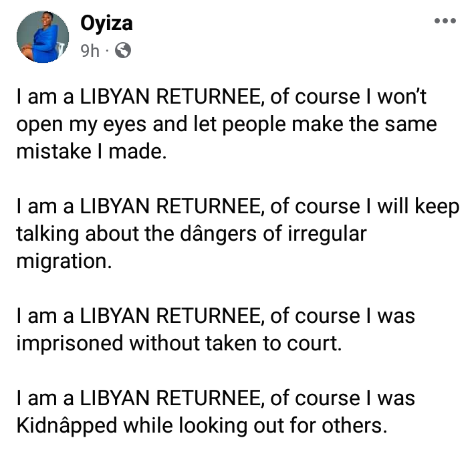The width and height of the screenshot is (476, 454).
Task: Open Oyiza's profile picture
Action: [41, 37]
